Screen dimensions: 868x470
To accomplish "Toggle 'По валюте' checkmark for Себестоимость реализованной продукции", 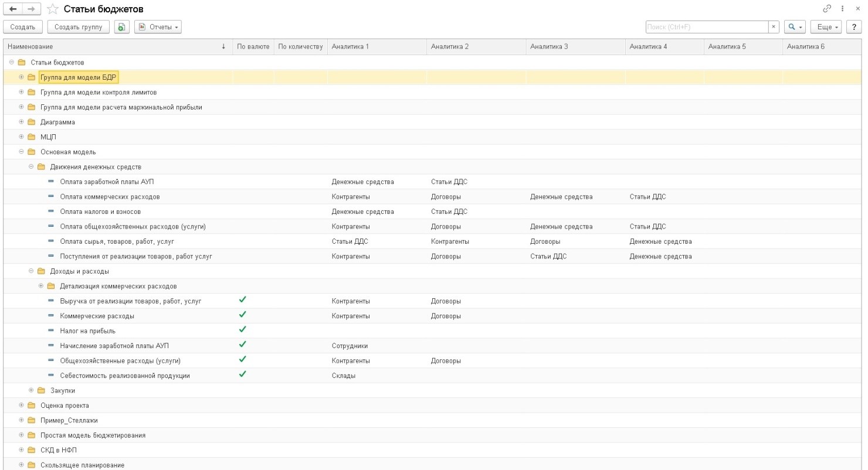I will click(242, 374).
